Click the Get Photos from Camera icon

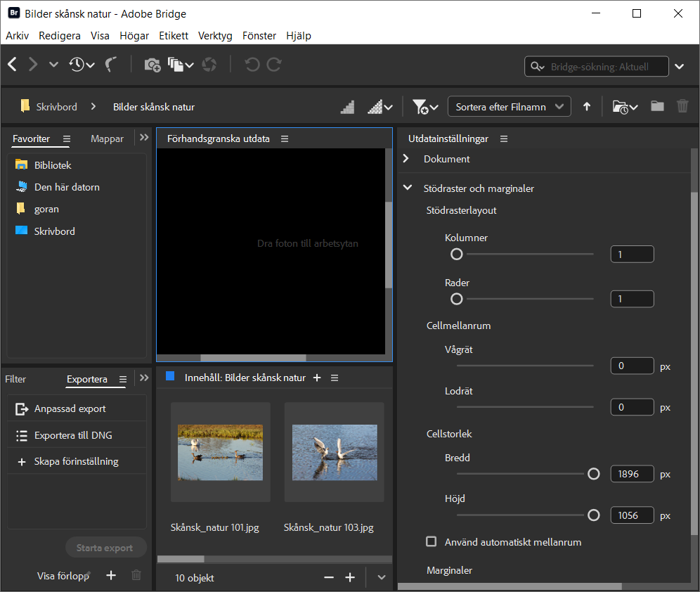pos(152,65)
